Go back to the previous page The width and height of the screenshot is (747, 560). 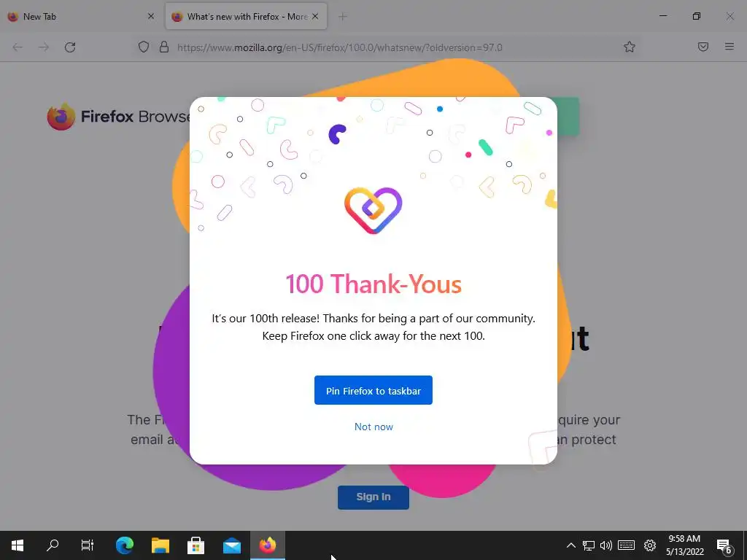(18, 47)
